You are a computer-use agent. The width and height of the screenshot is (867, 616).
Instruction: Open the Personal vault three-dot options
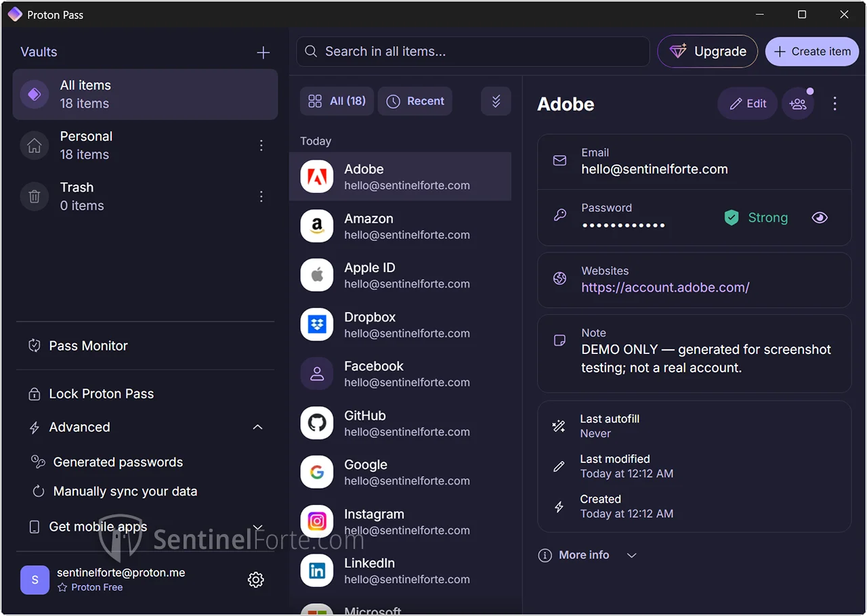[x=261, y=146]
